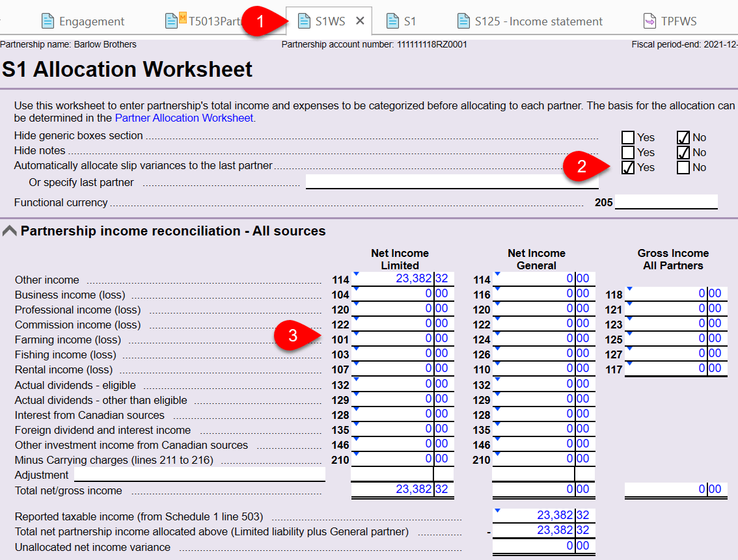The width and height of the screenshot is (738, 560).
Task: Click the S1 Allocation Worksheet heading
Action: (127, 69)
